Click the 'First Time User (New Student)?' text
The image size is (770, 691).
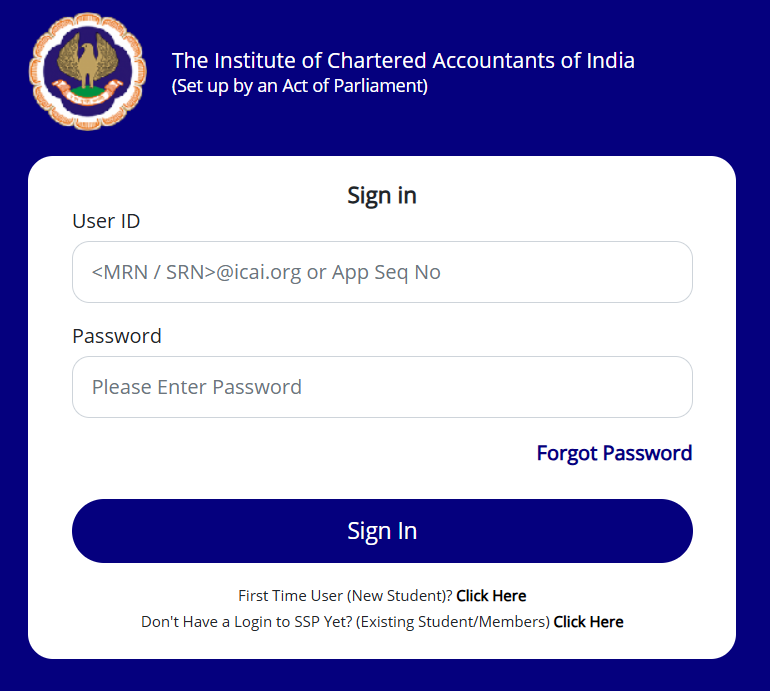pos(345,596)
